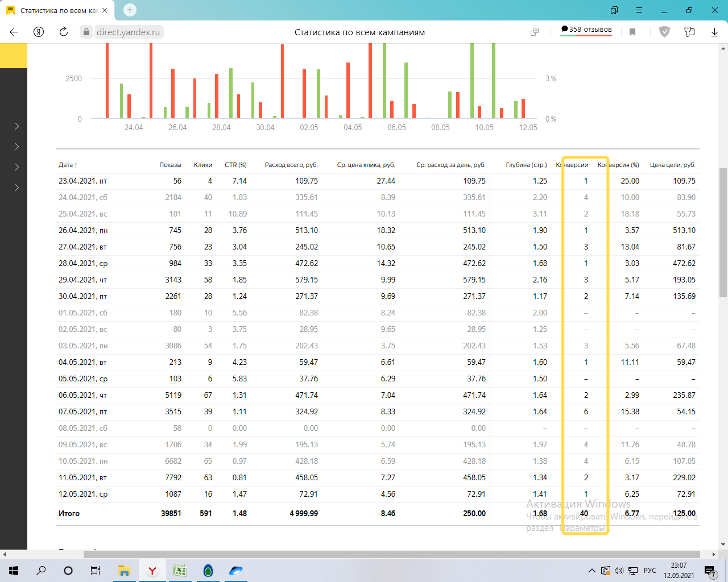This screenshot has height=582, width=728.
Task: Expand the second sidebar chevron
Action: 17,147
